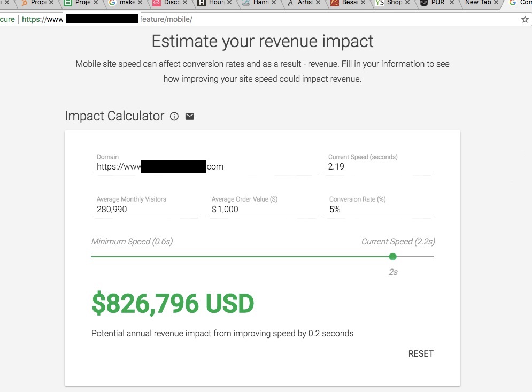
Task: Click the speed slider handle
Action: [x=393, y=257]
